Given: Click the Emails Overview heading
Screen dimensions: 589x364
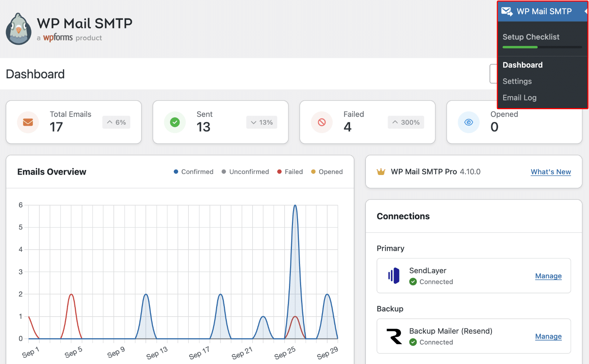Looking at the screenshot, I should pyautogui.click(x=52, y=172).
